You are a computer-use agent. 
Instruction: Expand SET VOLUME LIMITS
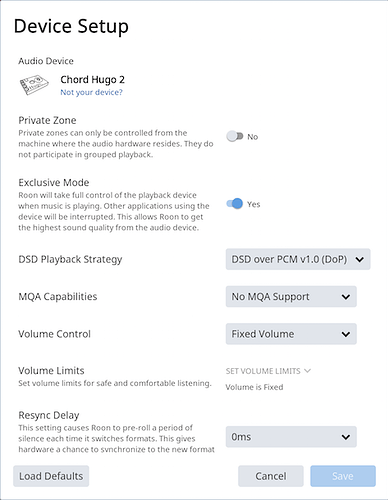268,371
